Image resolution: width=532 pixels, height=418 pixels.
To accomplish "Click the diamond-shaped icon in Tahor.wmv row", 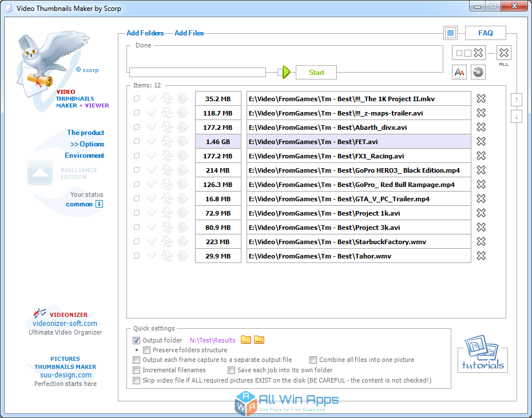I will [152, 256].
